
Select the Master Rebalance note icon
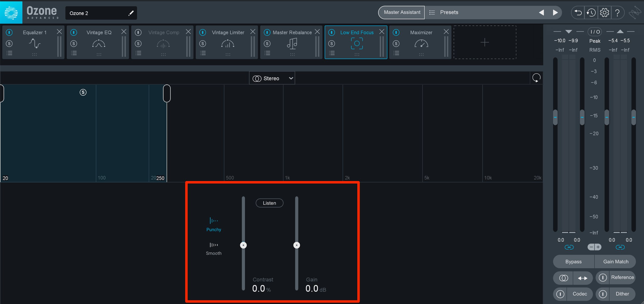(292, 44)
